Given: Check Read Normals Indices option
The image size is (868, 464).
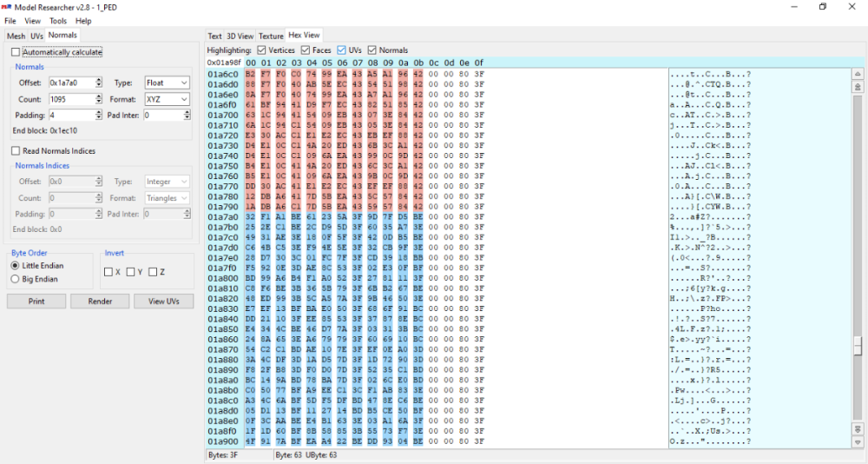Looking at the screenshot, I should [16, 151].
